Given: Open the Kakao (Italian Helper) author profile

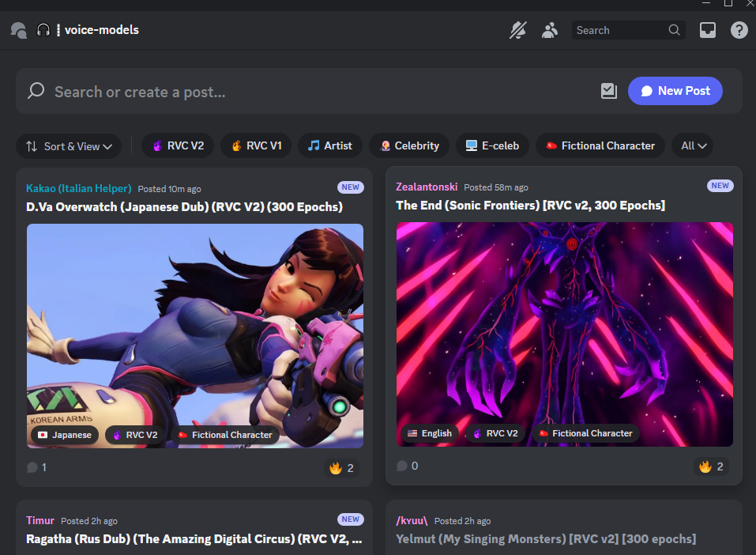Looking at the screenshot, I should pos(78,188).
